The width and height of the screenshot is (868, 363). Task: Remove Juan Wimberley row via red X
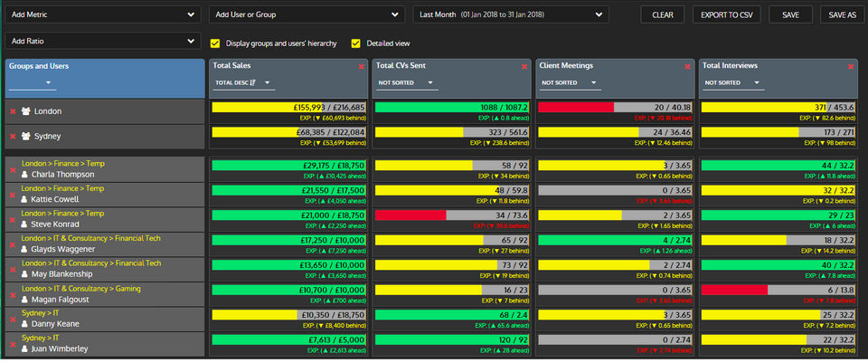[x=13, y=344]
